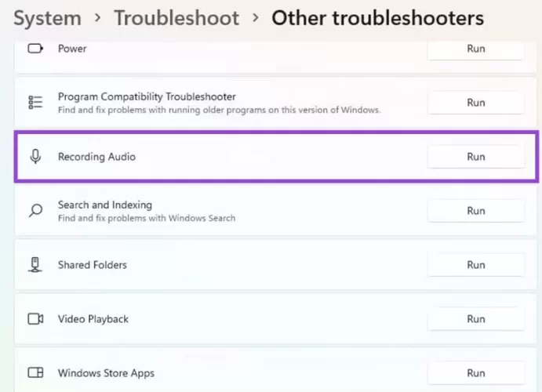The height and width of the screenshot is (392, 542).
Task: Click the Video Playback camera icon
Action: (35, 319)
